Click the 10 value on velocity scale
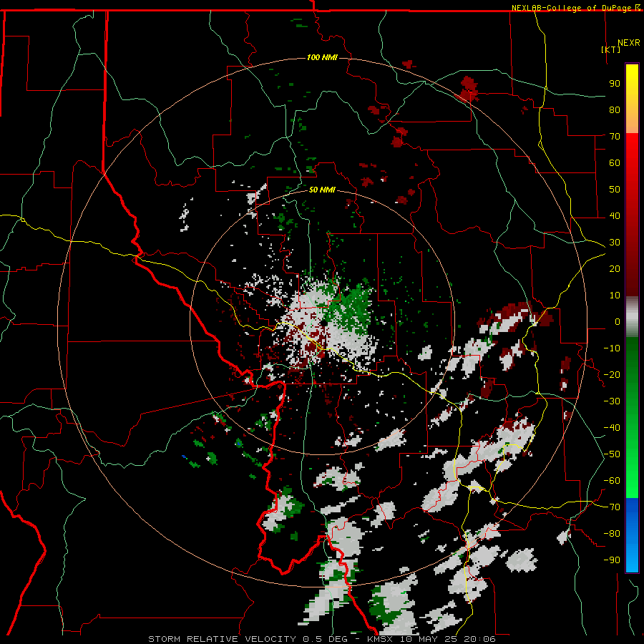 click(615, 296)
